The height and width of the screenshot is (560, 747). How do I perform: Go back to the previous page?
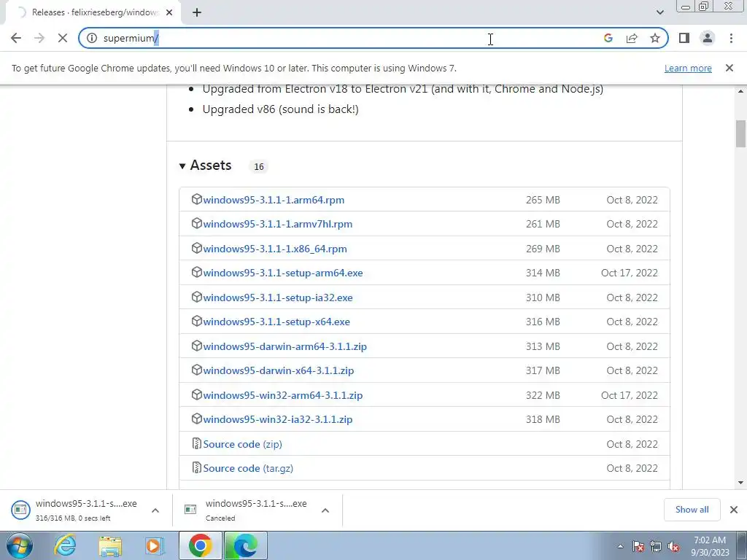(16, 38)
